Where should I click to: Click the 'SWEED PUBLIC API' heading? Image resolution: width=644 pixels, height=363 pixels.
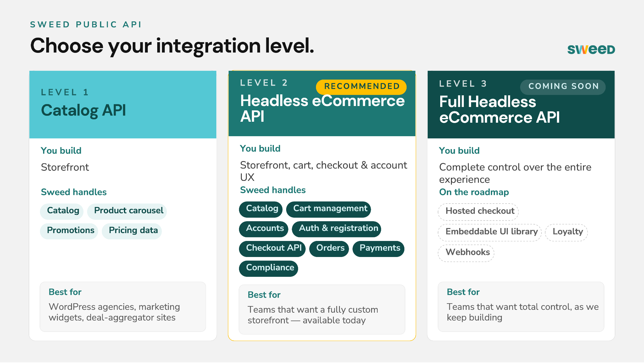[x=86, y=25]
